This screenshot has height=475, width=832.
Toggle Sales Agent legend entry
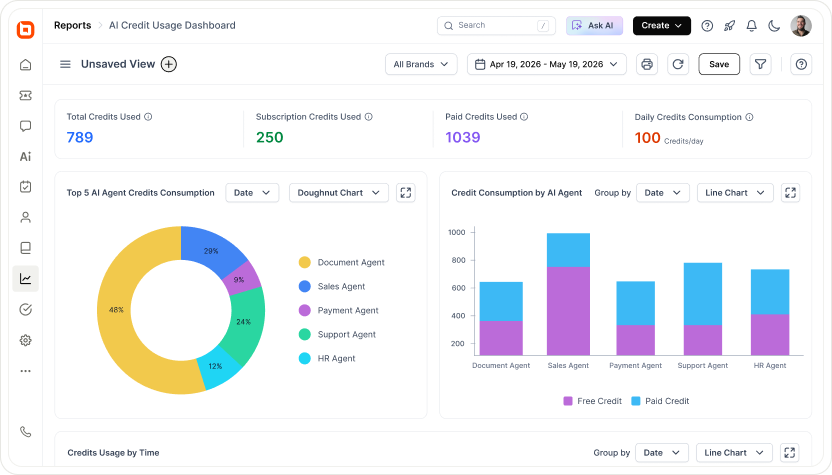[x=332, y=287]
